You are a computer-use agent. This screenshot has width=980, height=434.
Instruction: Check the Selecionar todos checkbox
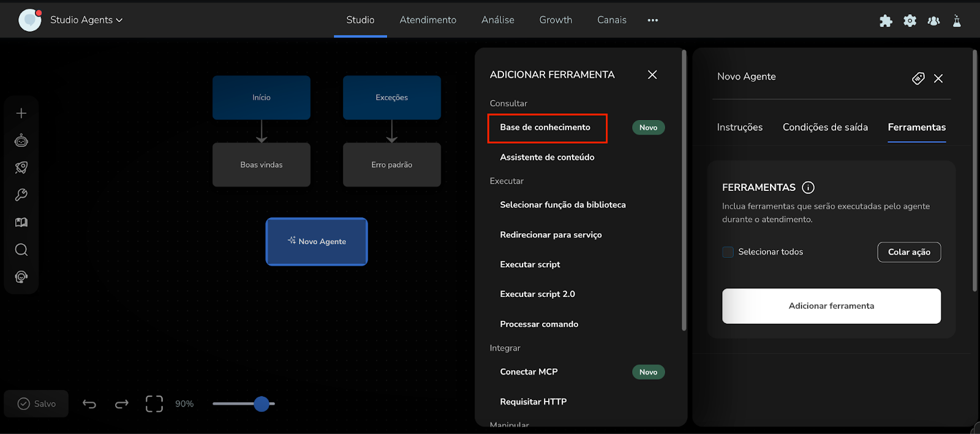[x=728, y=252]
